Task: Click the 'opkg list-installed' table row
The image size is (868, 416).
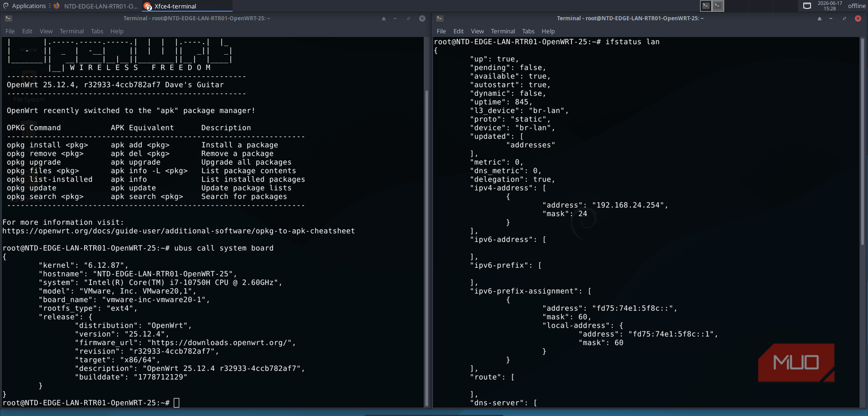Action: 156,179
